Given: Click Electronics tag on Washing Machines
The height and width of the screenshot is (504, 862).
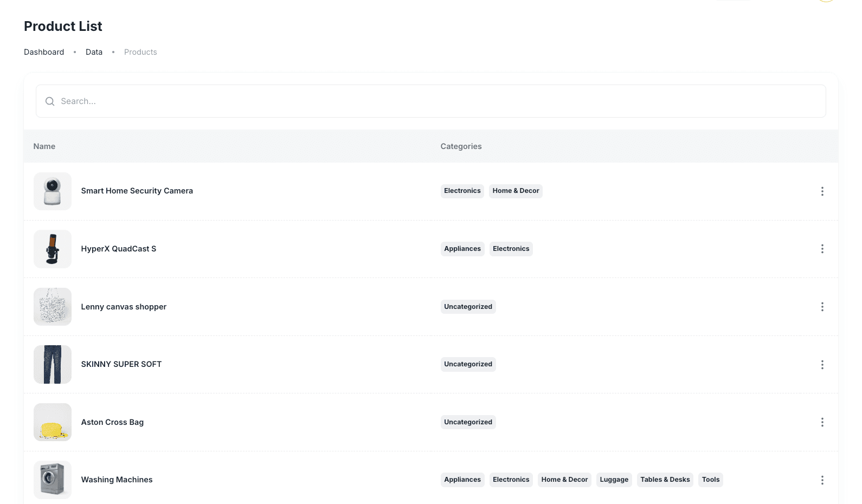Looking at the screenshot, I should click(x=511, y=480).
